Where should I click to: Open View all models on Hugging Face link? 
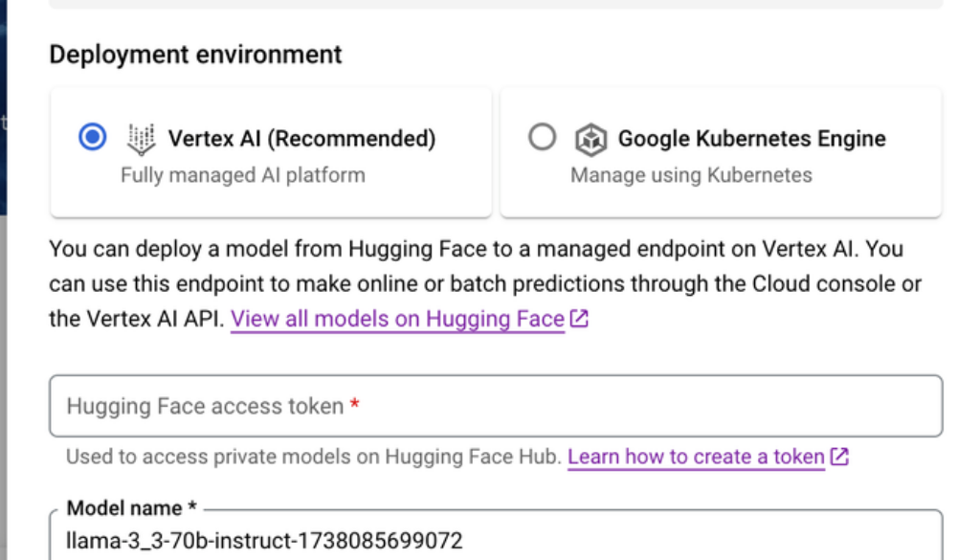coord(397,320)
